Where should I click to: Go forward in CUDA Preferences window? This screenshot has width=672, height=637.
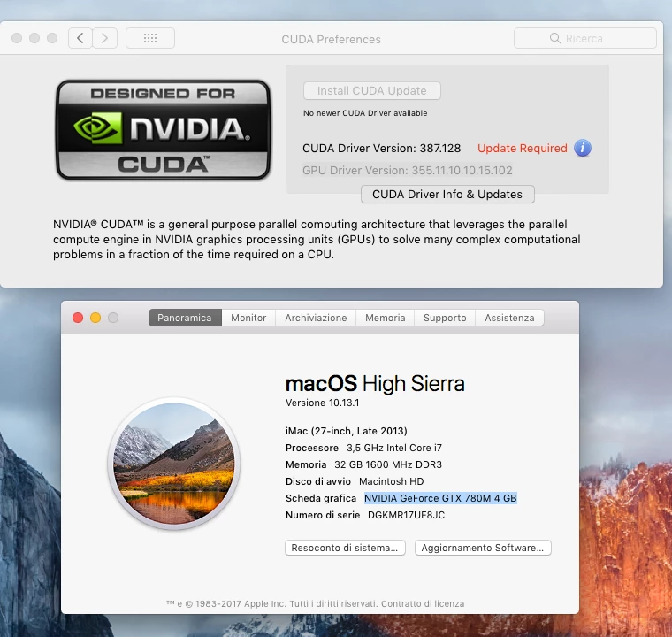tap(104, 38)
